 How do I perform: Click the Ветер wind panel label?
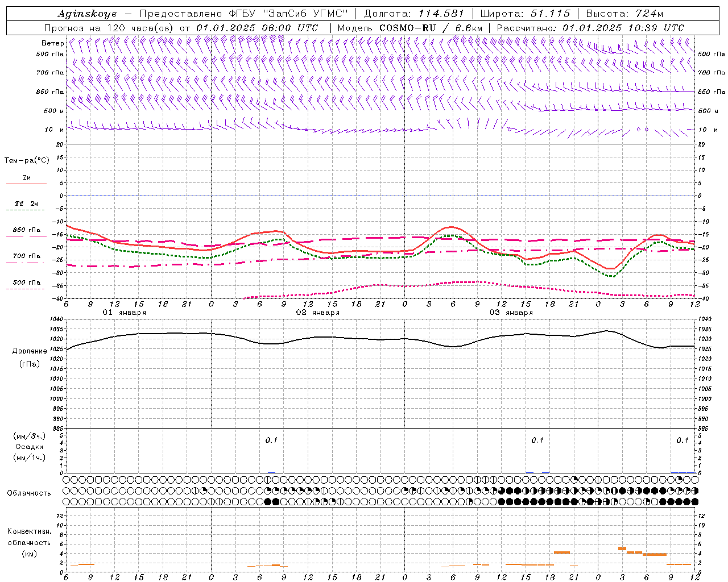(52, 43)
